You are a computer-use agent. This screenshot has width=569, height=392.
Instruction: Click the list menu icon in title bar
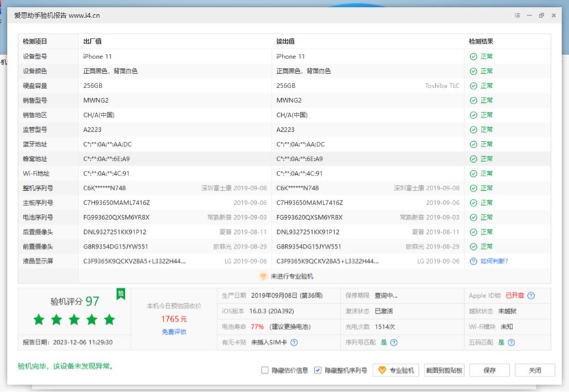pyautogui.click(x=517, y=15)
